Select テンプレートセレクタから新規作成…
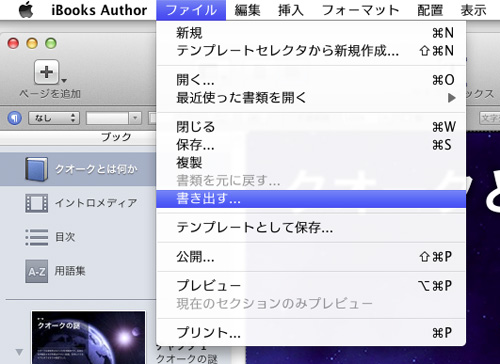 311,51
